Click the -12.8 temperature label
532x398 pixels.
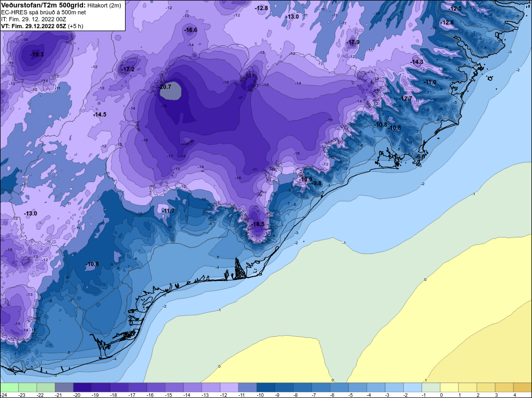[262, 8]
